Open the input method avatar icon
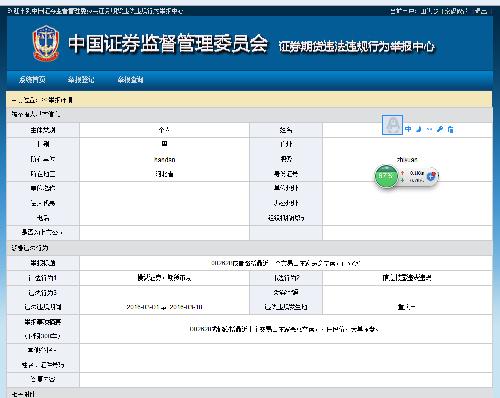The height and width of the screenshot is (398, 500). coord(392,125)
